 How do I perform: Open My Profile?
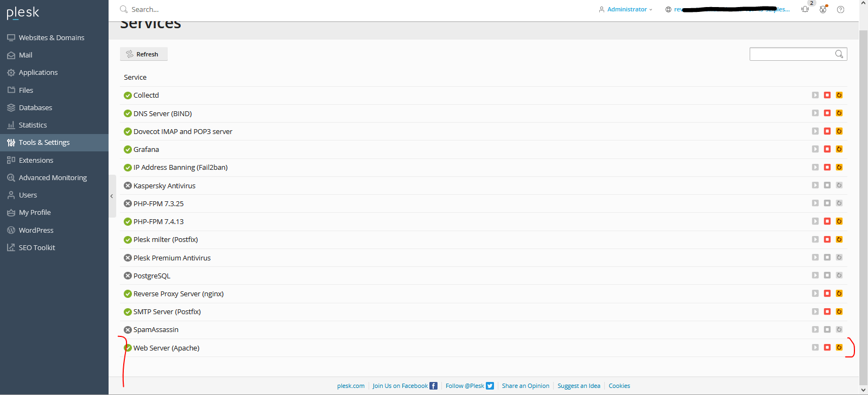(x=54, y=212)
